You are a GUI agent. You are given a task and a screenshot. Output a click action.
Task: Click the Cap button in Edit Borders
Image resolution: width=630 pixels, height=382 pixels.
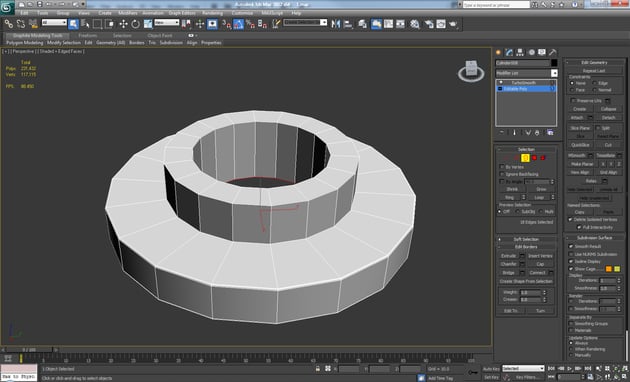pyautogui.click(x=540, y=264)
